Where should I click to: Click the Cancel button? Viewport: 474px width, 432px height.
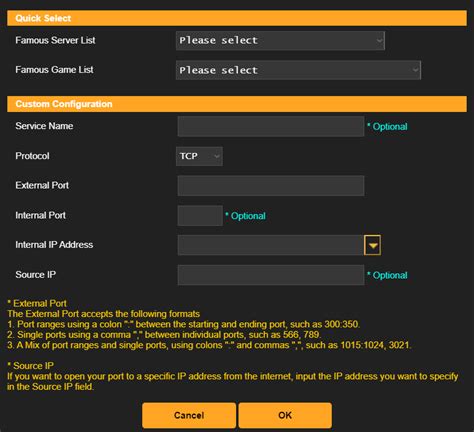point(189,415)
